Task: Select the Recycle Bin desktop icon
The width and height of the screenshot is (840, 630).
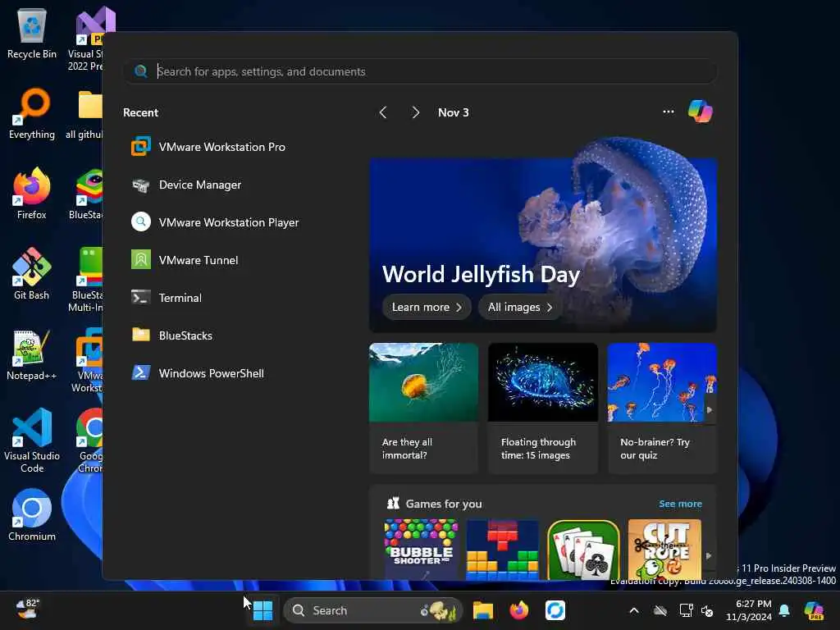Action: 32,34
